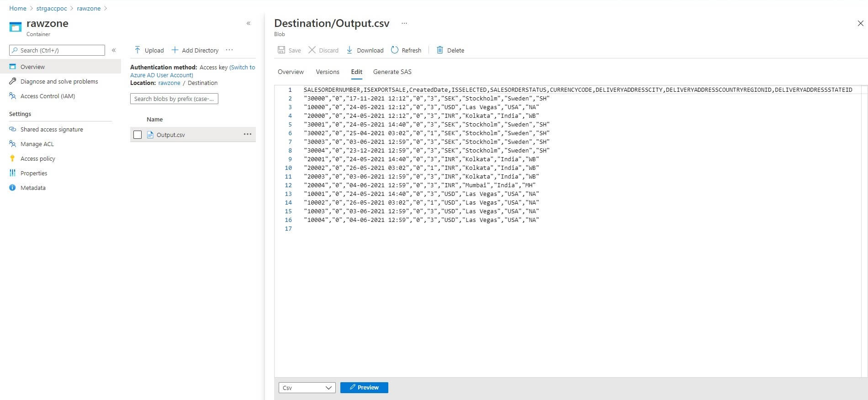
Task: Tick the Output.csv checkbox
Action: click(x=138, y=135)
